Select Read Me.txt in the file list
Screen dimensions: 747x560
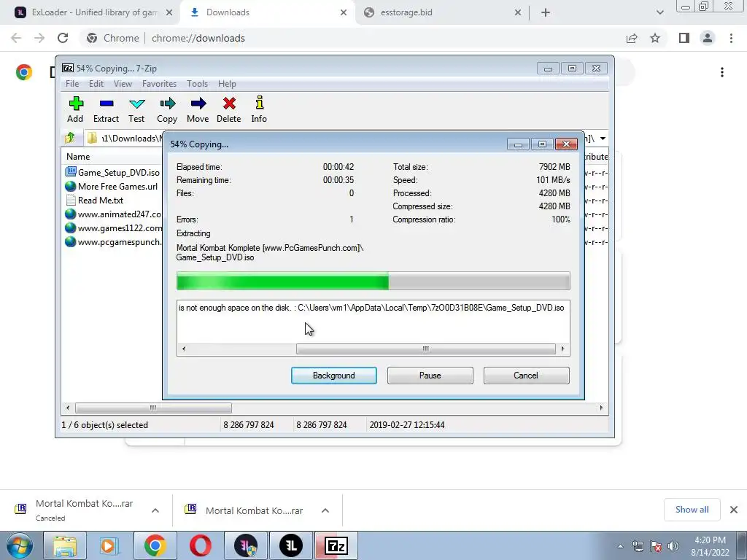[x=94, y=200]
